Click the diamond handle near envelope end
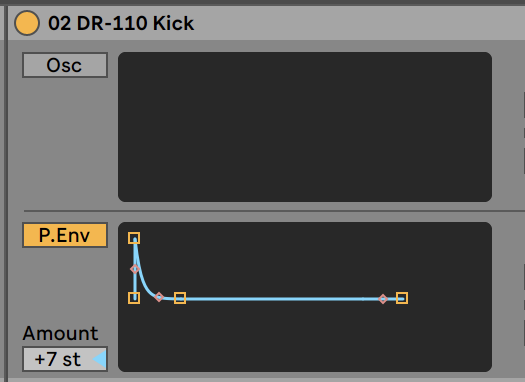 (383, 299)
